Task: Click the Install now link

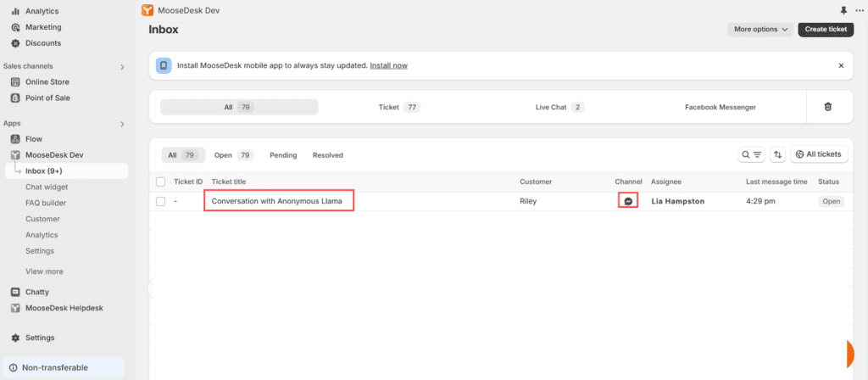Action: (x=388, y=65)
